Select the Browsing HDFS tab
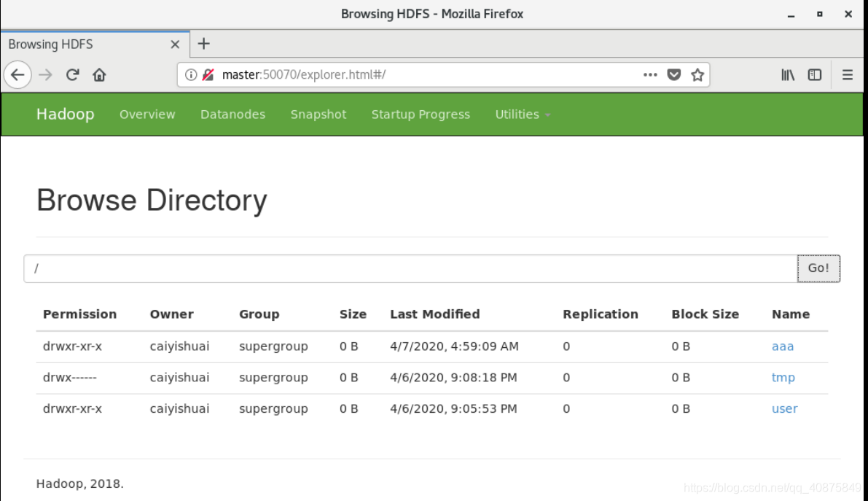 point(95,44)
